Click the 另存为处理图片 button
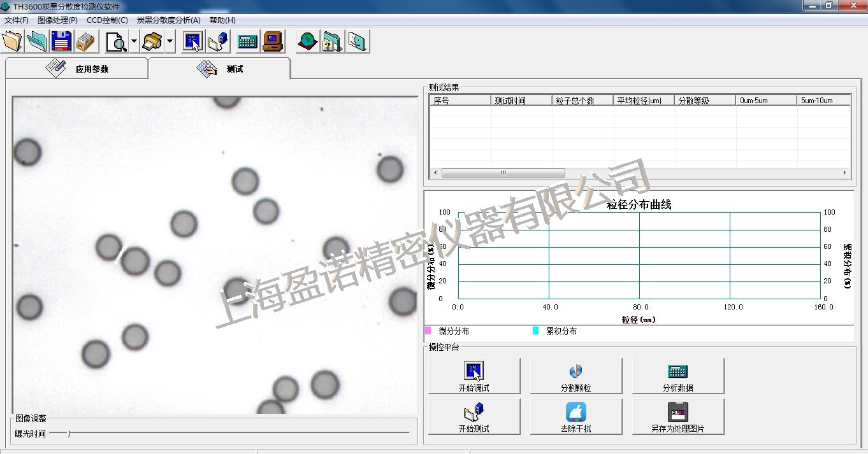Image resolution: width=868 pixels, height=454 pixels. (678, 417)
